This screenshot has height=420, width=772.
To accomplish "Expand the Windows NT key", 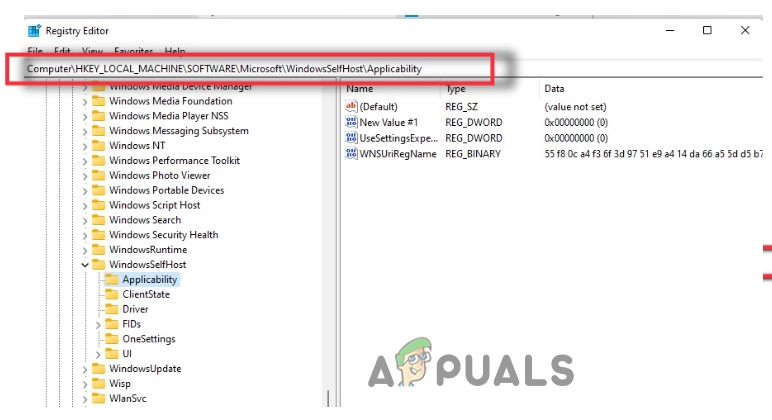I will point(85,146).
